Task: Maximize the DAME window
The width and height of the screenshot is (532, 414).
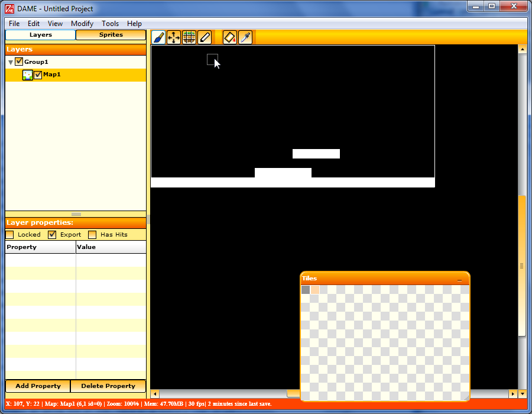Action: (492, 7)
